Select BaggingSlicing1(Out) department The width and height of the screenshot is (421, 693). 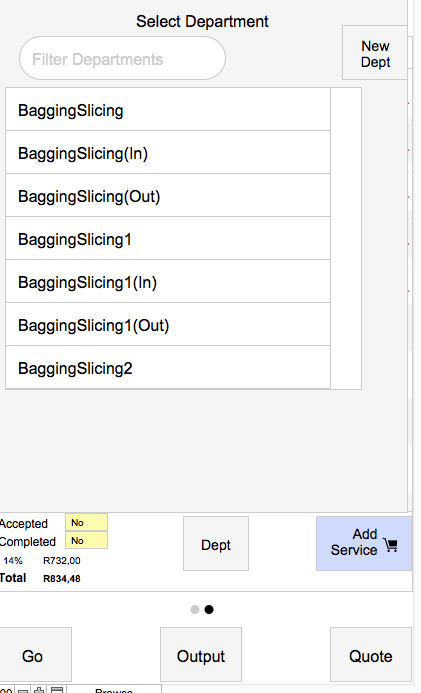click(168, 324)
